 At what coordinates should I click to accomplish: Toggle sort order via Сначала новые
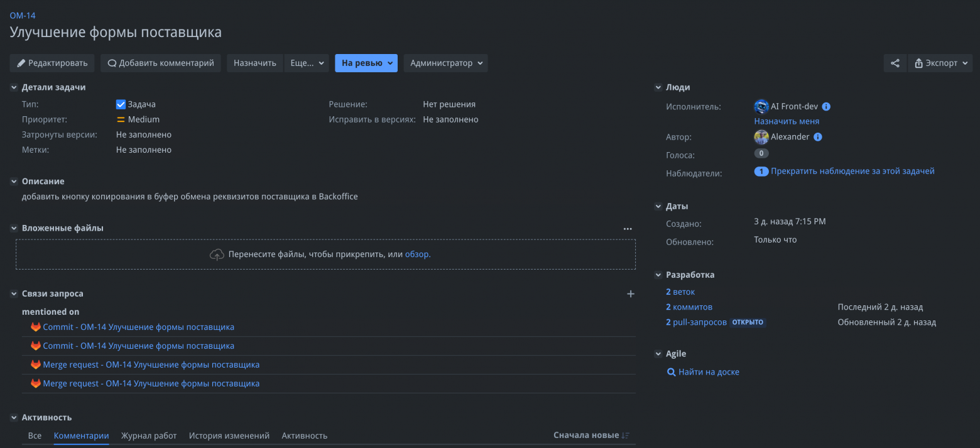(x=591, y=435)
